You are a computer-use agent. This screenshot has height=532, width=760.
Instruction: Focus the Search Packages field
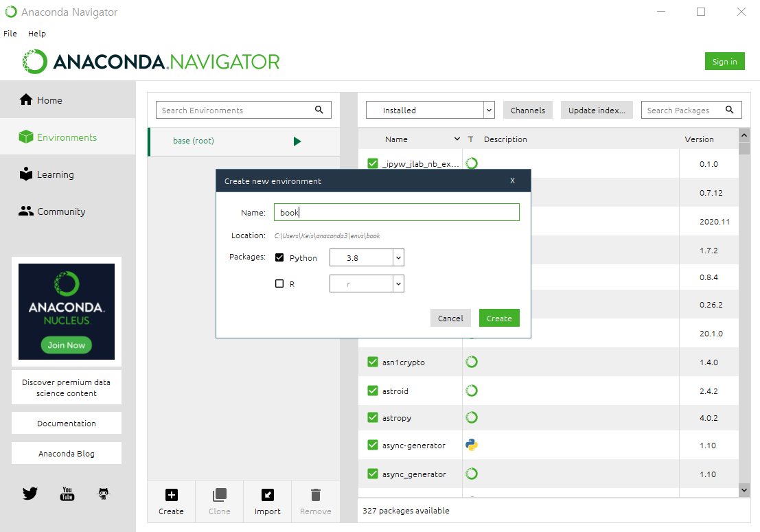[x=691, y=110]
